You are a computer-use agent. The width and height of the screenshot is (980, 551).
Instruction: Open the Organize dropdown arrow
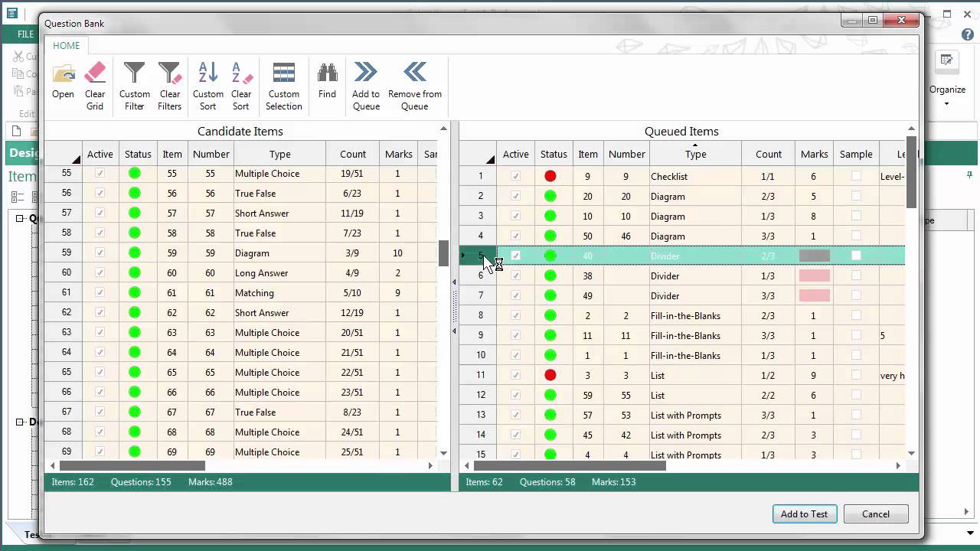(x=947, y=104)
